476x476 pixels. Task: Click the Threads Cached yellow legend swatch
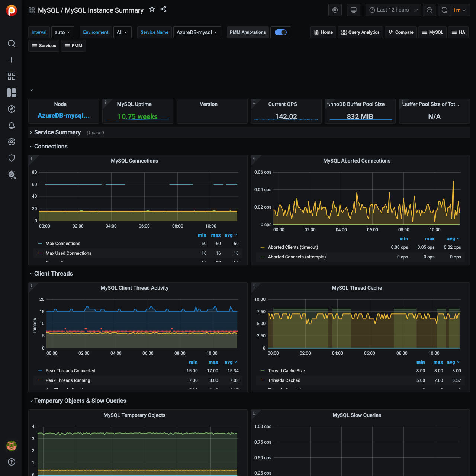click(x=263, y=380)
